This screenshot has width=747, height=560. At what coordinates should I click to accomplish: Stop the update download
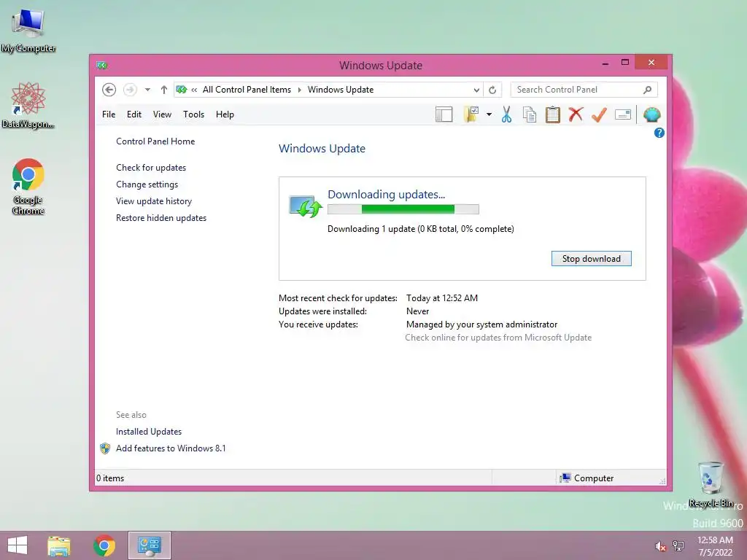pyautogui.click(x=591, y=259)
